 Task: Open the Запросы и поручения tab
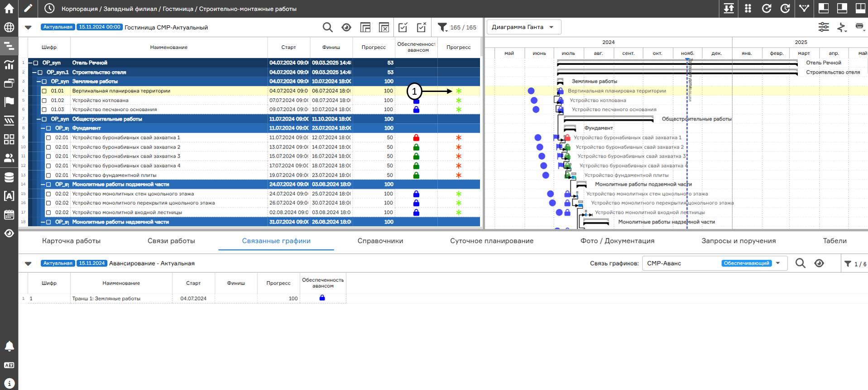click(x=739, y=241)
